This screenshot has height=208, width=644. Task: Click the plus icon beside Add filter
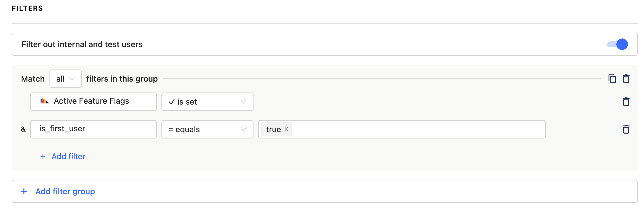pyautogui.click(x=43, y=156)
